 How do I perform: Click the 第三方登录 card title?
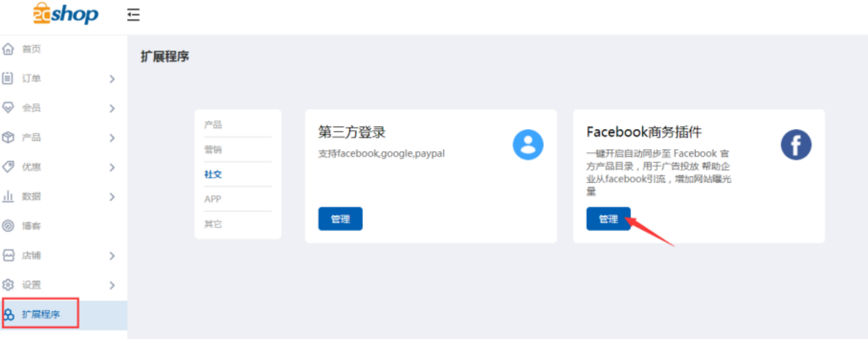click(352, 132)
